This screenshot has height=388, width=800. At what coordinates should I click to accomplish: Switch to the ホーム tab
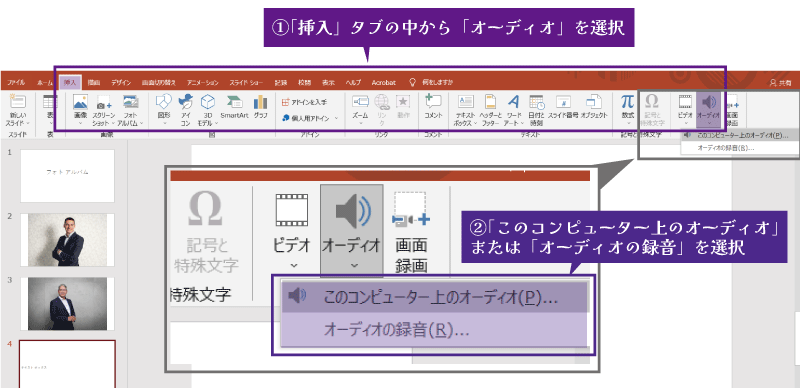44,82
